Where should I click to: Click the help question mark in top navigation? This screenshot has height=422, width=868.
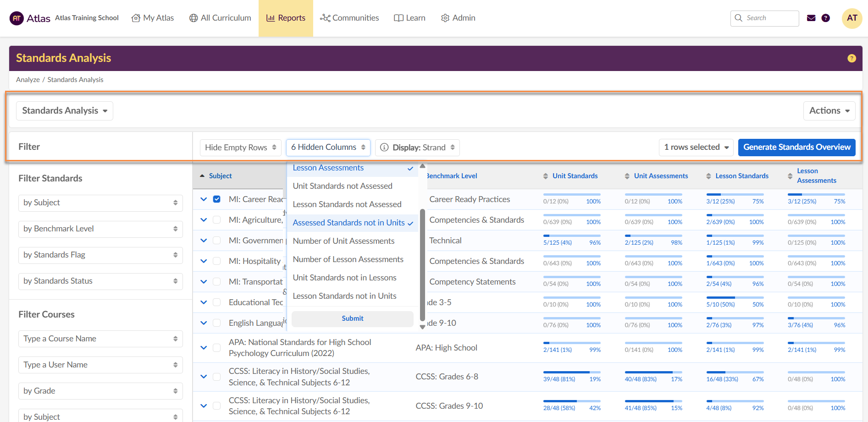[x=825, y=18]
